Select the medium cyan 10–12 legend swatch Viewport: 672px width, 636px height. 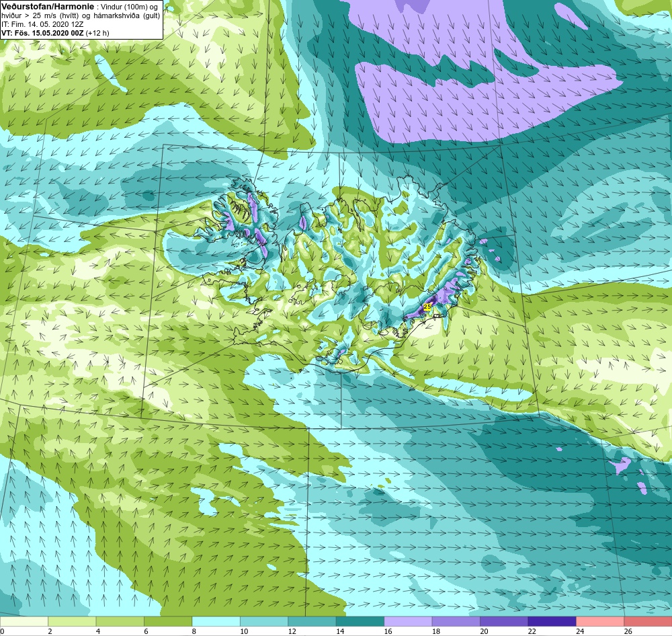coord(264,621)
